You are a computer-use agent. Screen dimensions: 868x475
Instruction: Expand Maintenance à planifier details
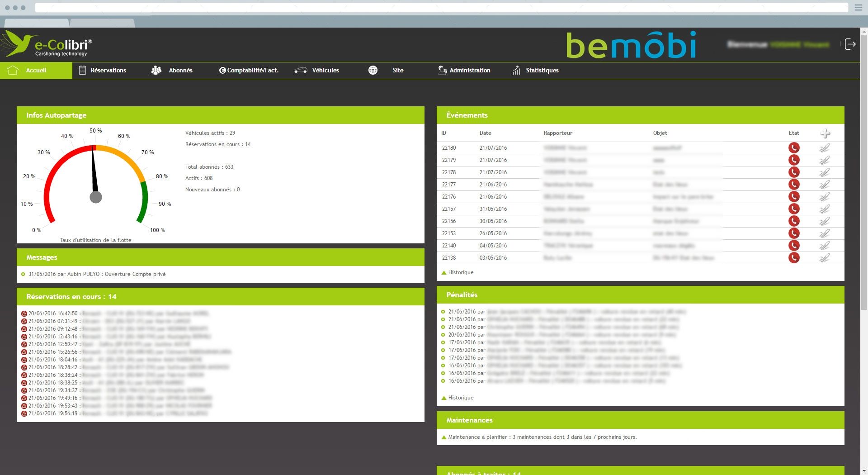coord(539,437)
